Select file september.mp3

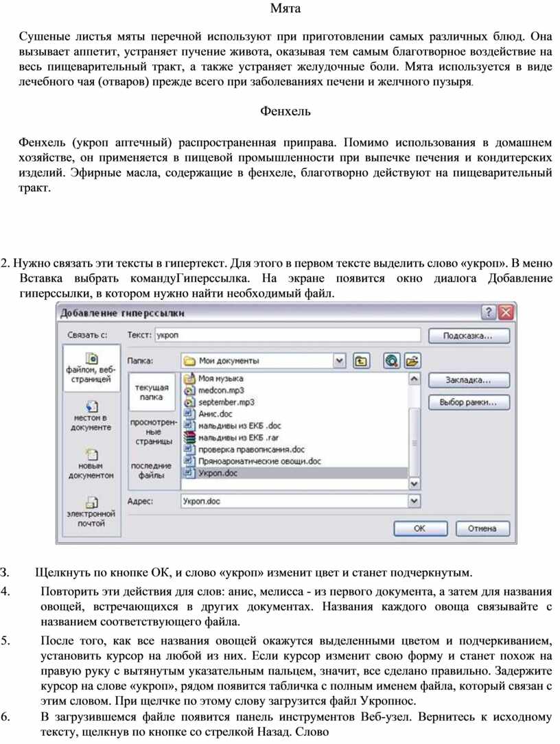click(220, 402)
